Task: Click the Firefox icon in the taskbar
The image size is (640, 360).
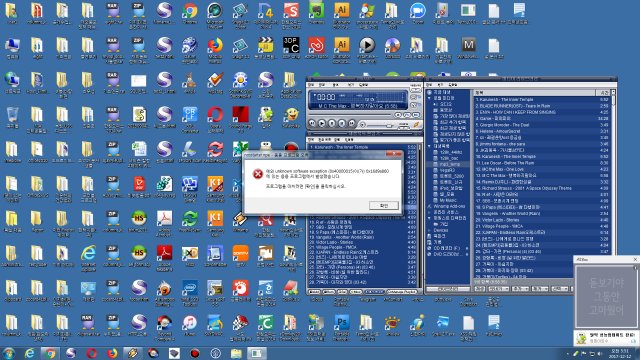Action: pos(112,353)
